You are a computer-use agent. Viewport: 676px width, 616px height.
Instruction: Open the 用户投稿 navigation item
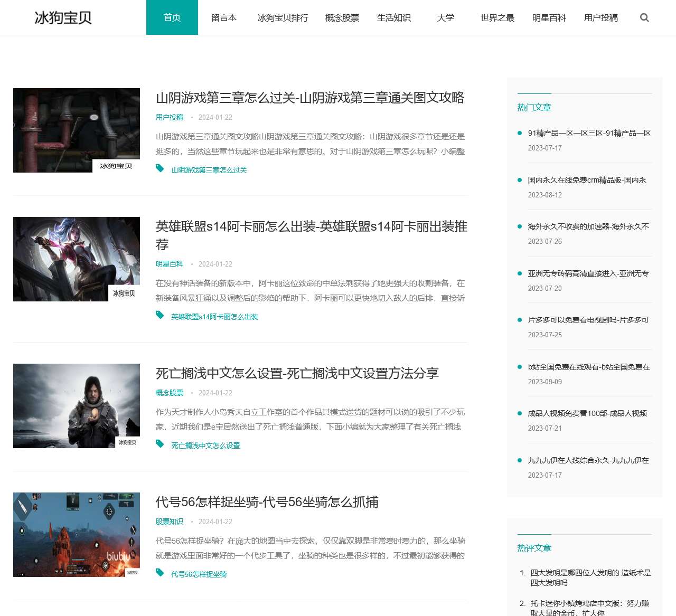point(600,17)
